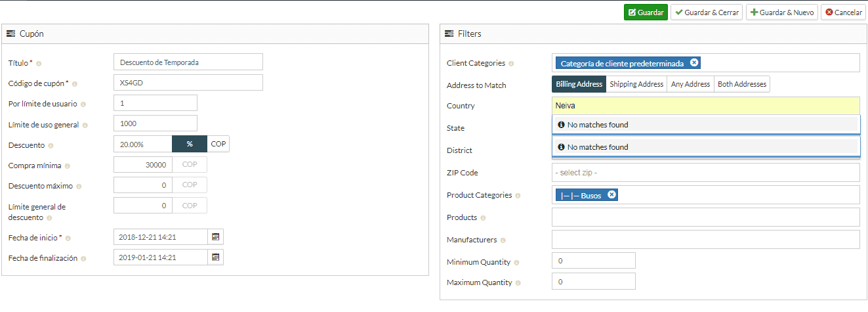868x312 pixels.
Task: Remove the default client category tag
Action: pos(694,63)
